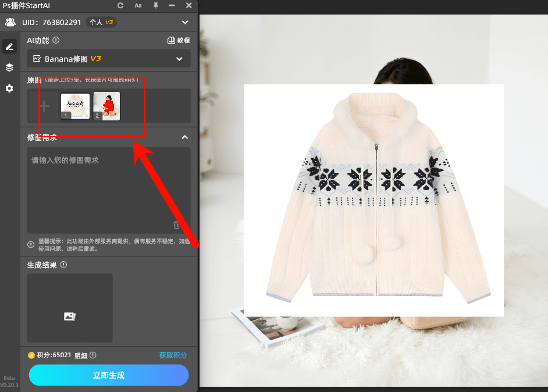Collapse the 修图需求 section
548x392 pixels.
pyautogui.click(x=184, y=137)
